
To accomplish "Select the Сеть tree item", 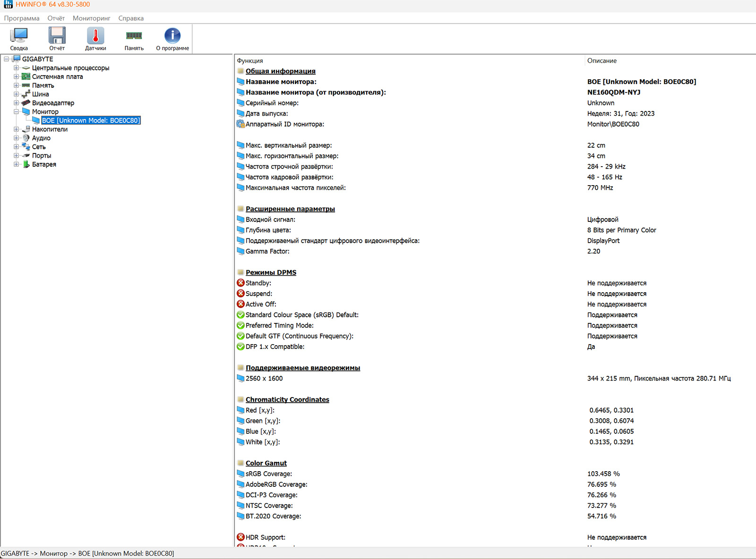I will (39, 147).
